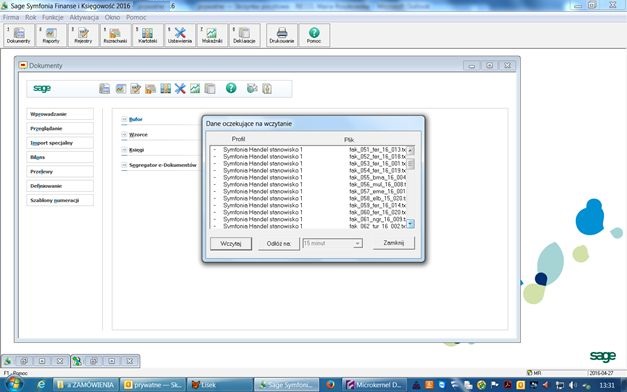Select Definiowanie in the left panel

60,186
